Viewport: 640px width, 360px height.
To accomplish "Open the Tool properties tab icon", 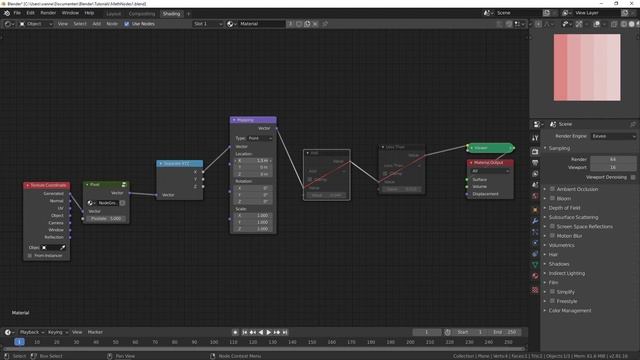I will click(x=535, y=138).
